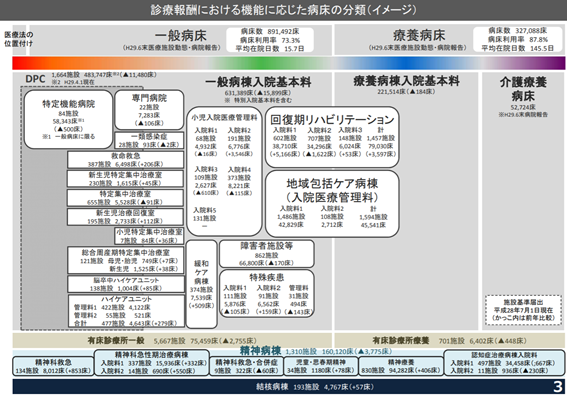The width and height of the screenshot is (567, 397).
Task: Select the 小児入院医療管理料 box
Action: (x=224, y=171)
